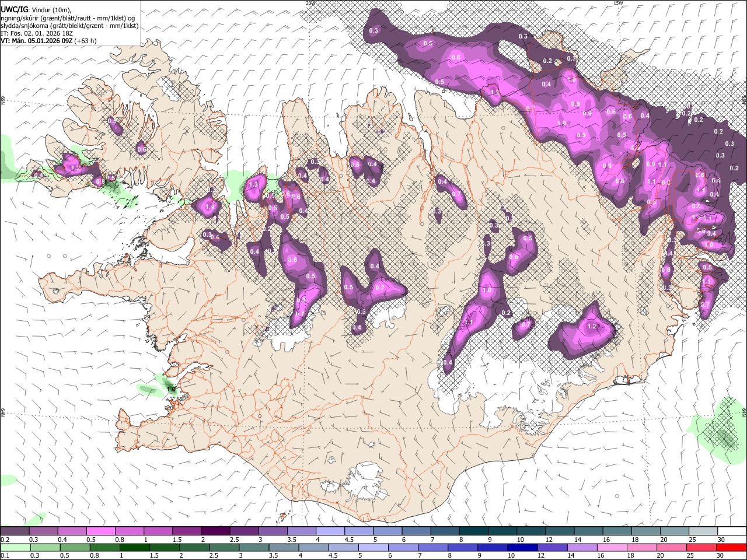Pick the 16–18 light pink swatch on lower scale

tap(611, 548)
